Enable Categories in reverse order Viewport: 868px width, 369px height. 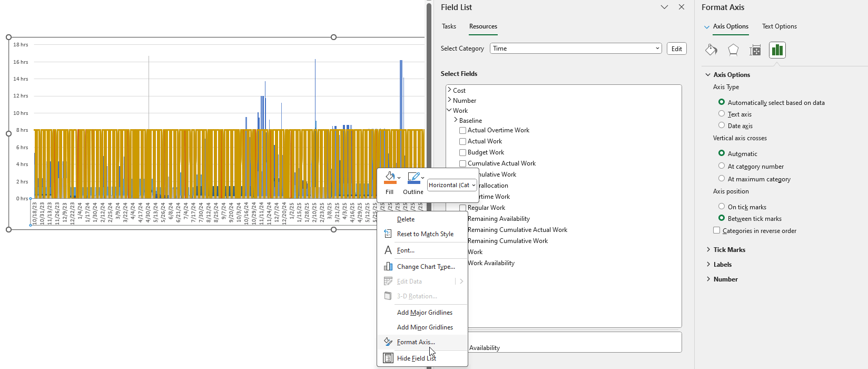pyautogui.click(x=716, y=230)
